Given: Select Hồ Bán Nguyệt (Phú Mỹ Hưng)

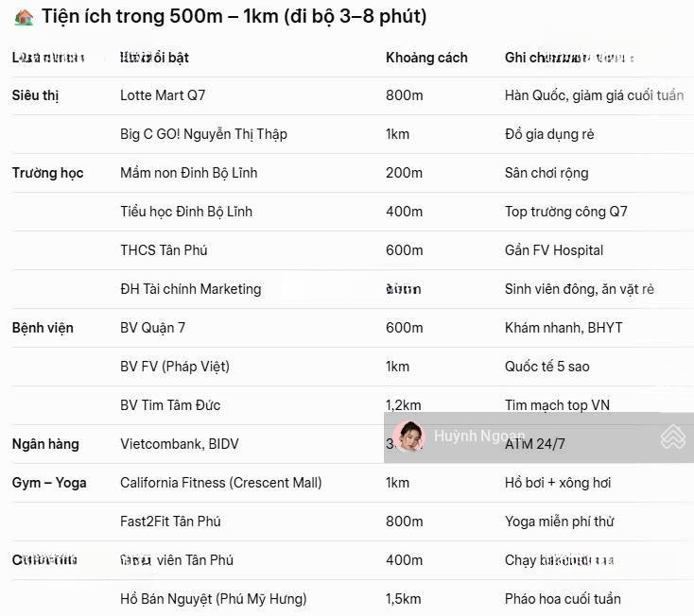Looking at the screenshot, I should click(213, 599).
